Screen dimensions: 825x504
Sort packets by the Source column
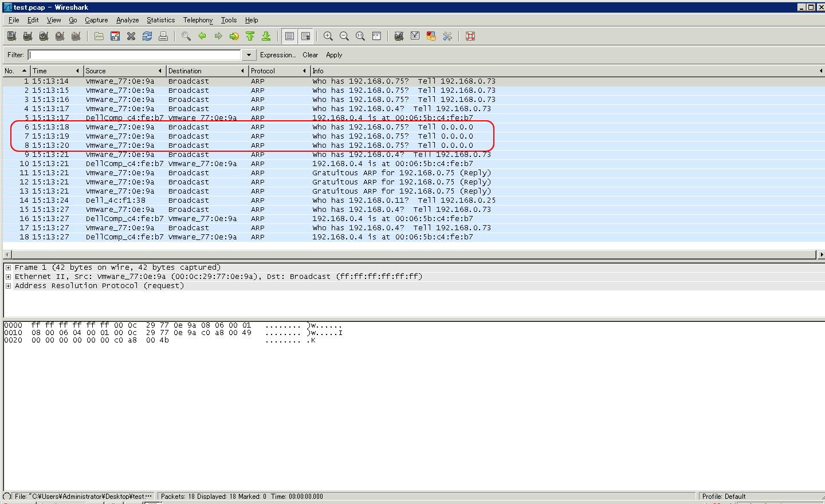(124, 71)
